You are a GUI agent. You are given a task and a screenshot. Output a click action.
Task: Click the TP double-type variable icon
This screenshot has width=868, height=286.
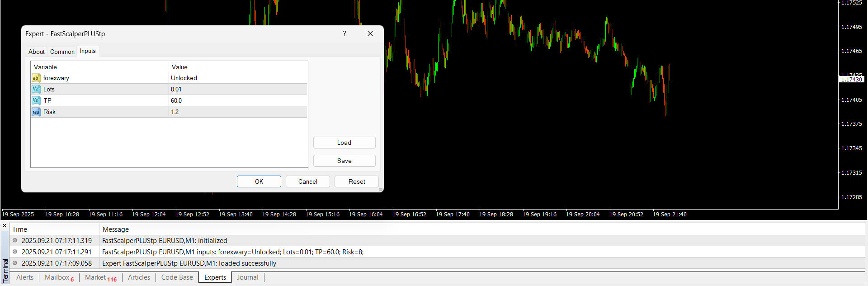point(36,100)
